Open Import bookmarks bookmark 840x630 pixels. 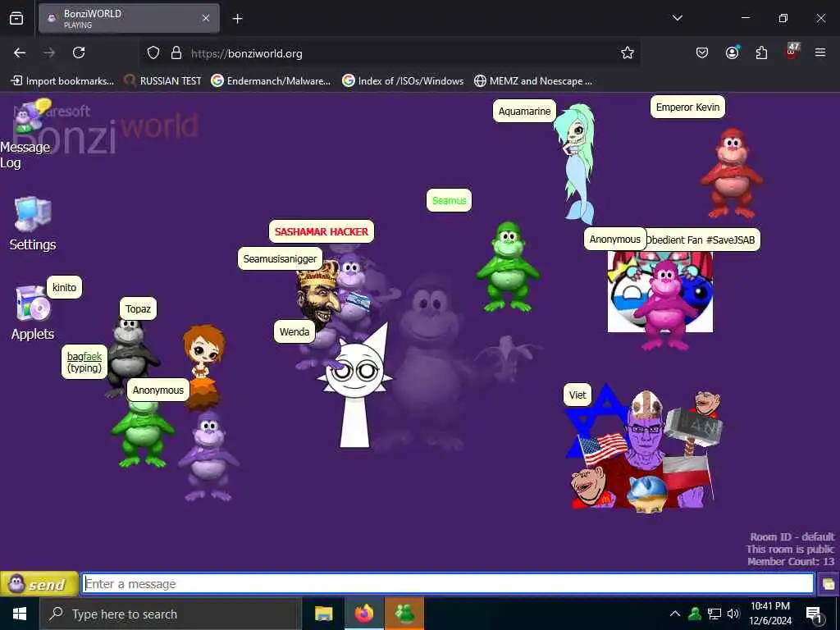coord(62,81)
